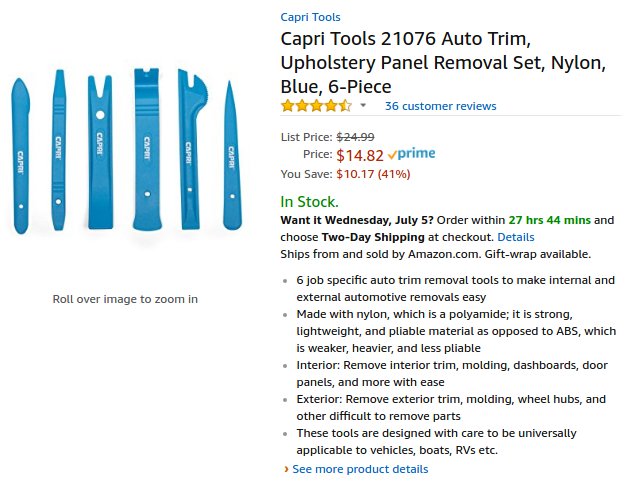
Task: Click the four-and-a-half star rating icon
Action: pyautogui.click(x=316, y=106)
